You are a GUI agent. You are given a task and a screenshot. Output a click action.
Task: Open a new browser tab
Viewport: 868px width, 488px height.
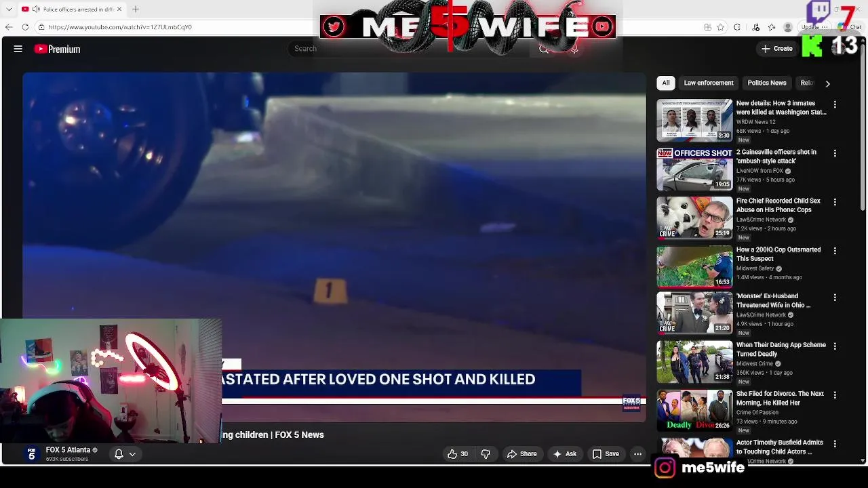coord(136,9)
